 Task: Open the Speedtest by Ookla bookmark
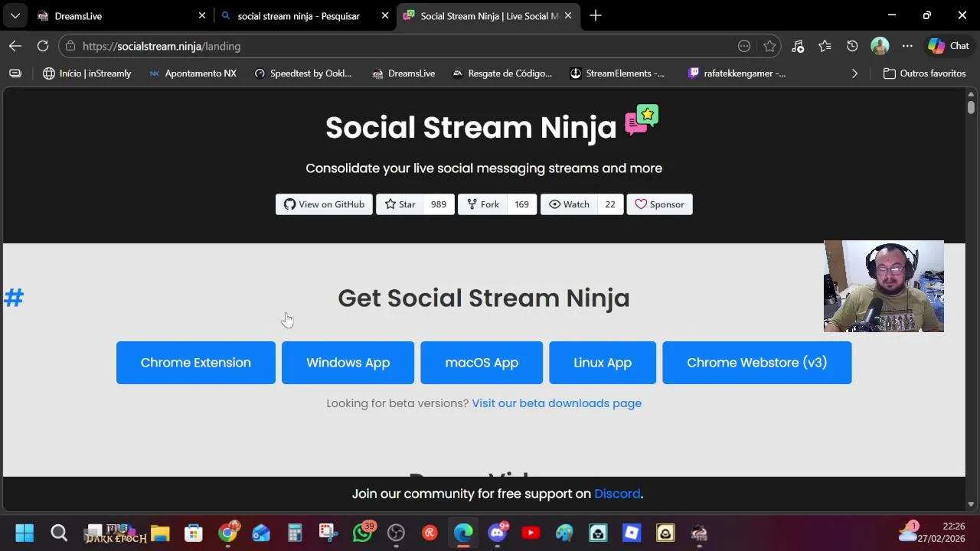pyautogui.click(x=303, y=73)
